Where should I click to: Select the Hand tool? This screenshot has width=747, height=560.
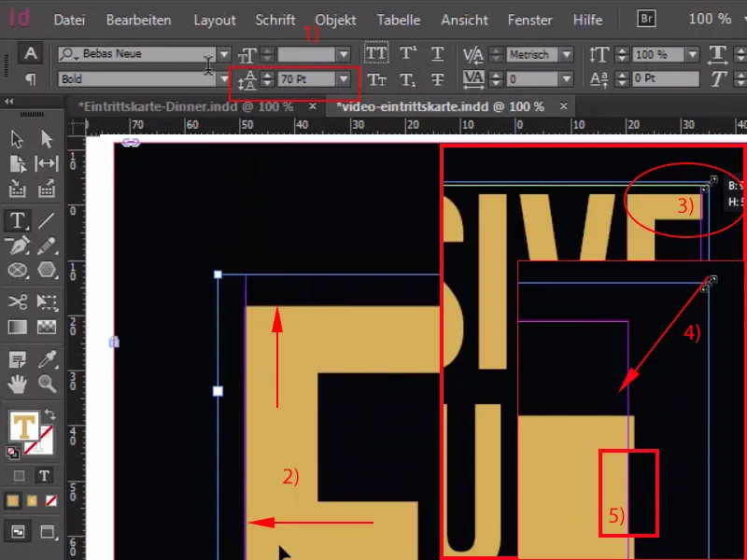tap(18, 384)
